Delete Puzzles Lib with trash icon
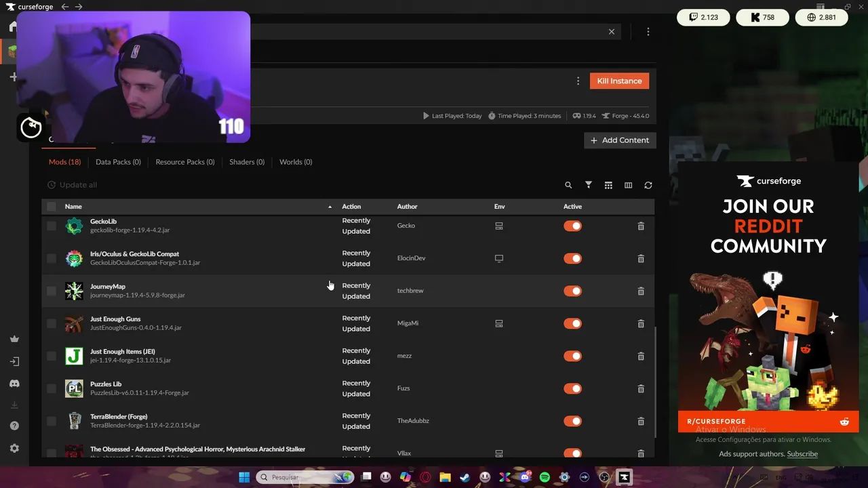This screenshot has height=488, width=868. coord(641,388)
